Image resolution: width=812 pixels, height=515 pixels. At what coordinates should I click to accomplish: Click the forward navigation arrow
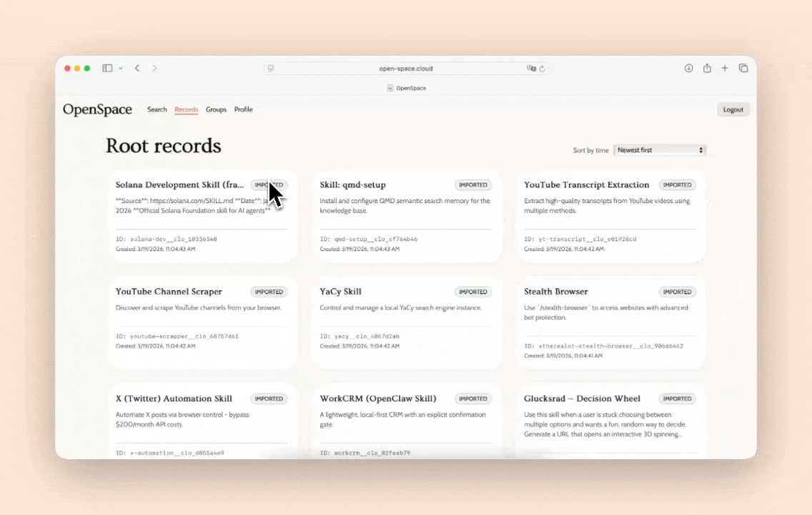[154, 69]
